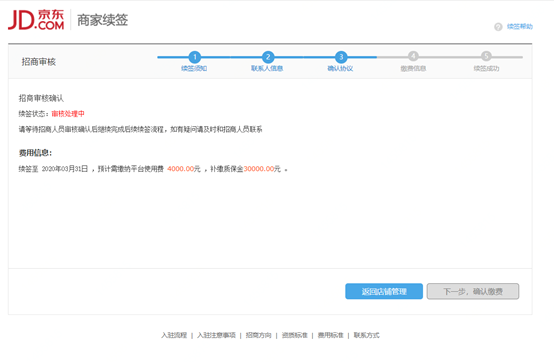
Task: Select greyed step 5 circle
Action: [487, 56]
